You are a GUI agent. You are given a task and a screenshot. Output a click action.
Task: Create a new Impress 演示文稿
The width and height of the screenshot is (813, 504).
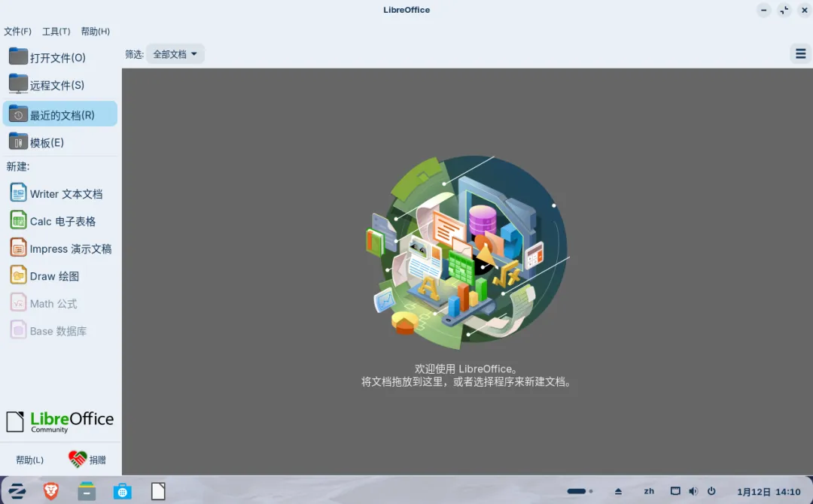(60, 248)
